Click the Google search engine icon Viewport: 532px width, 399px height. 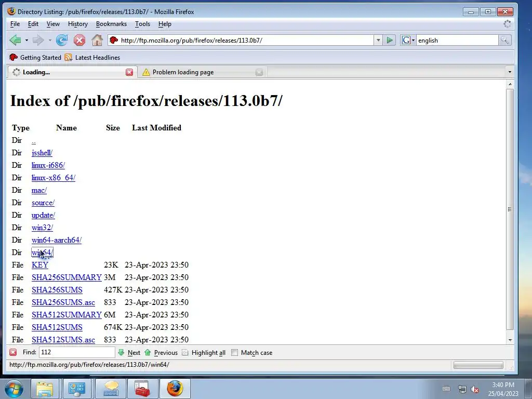point(406,41)
